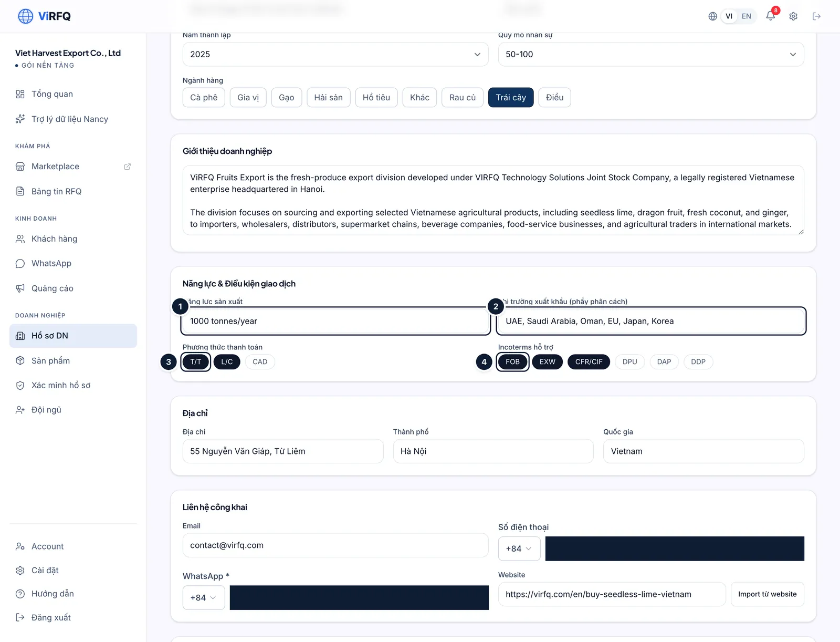Click the Sản phẩm box icon
Screen dimensions: 840x642
tap(20, 360)
